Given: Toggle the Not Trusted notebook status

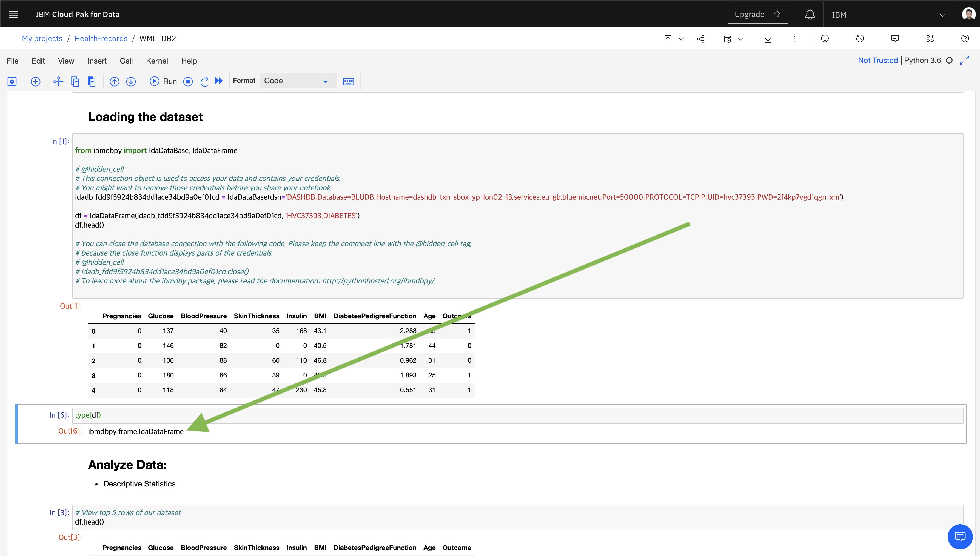Looking at the screenshot, I should 878,60.
